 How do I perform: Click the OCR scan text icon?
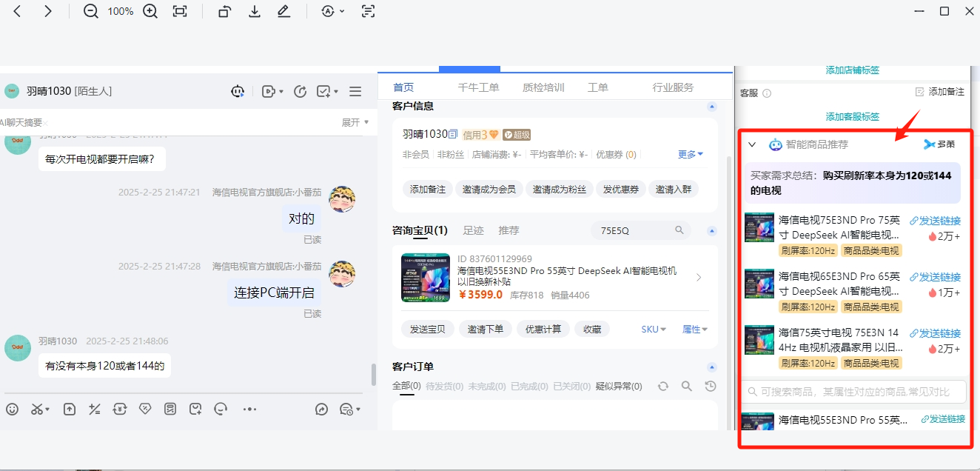(368, 11)
